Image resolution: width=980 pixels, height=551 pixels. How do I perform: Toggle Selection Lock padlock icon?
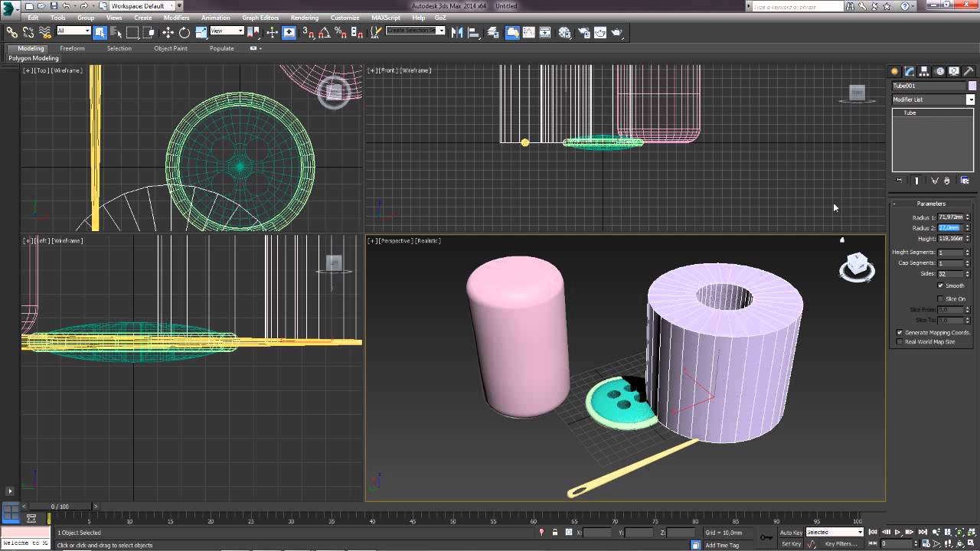pos(555,533)
